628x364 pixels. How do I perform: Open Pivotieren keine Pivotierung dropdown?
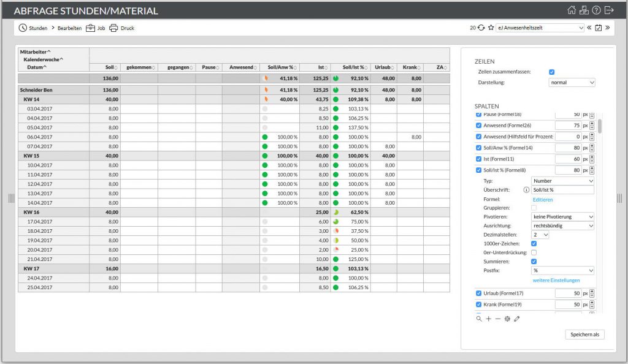563,217
